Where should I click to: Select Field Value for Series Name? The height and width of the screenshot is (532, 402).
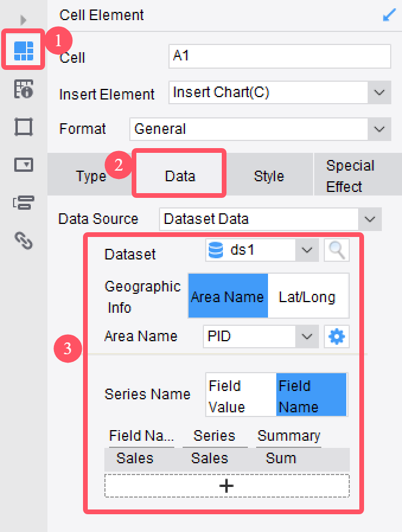tap(241, 395)
